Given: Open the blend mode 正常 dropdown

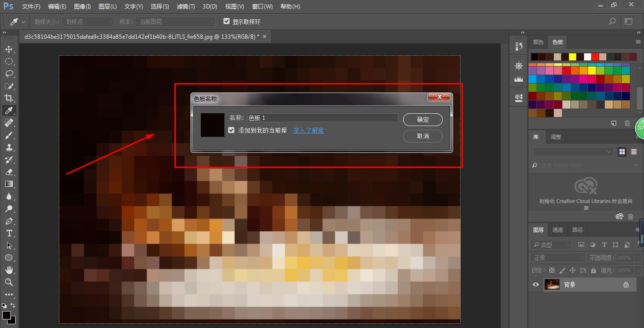Looking at the screenshot, I should [558, 258].
